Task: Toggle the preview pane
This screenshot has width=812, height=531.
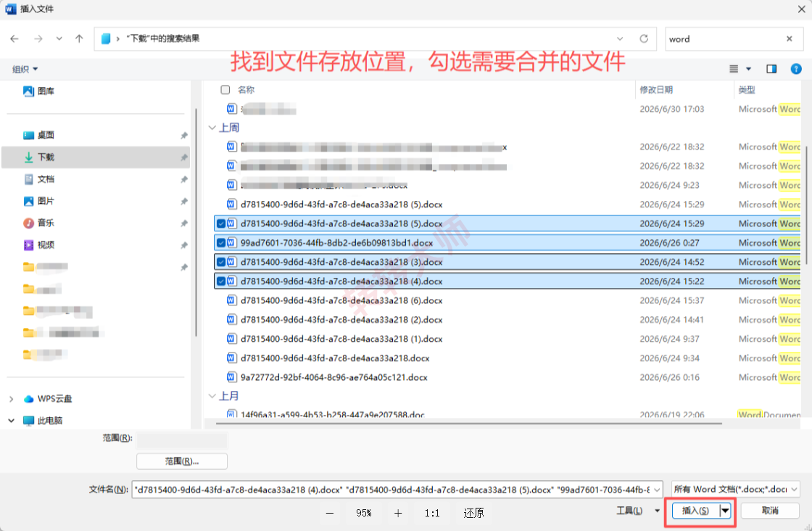Action: [x=771, y=69]
